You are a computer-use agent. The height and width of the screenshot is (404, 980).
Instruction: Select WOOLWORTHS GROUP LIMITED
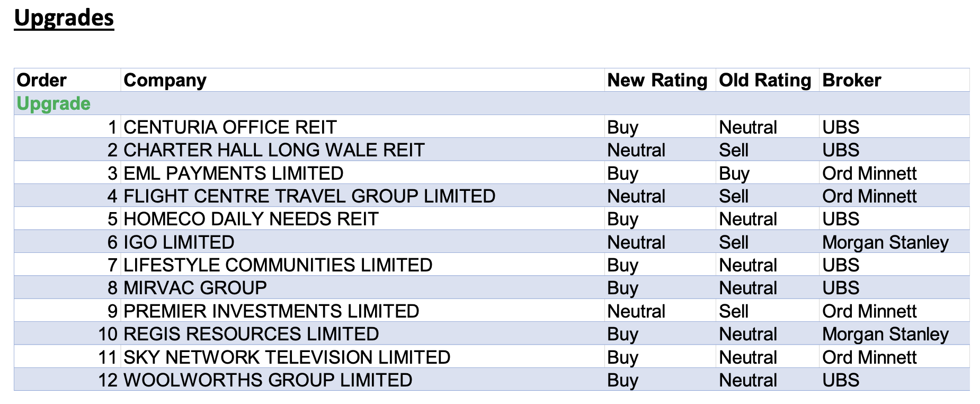click(x=268, y=380)
